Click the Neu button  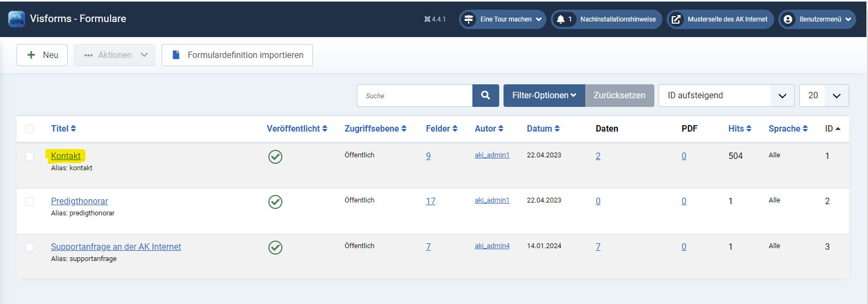pyautogui.click(x=42, y=55)
